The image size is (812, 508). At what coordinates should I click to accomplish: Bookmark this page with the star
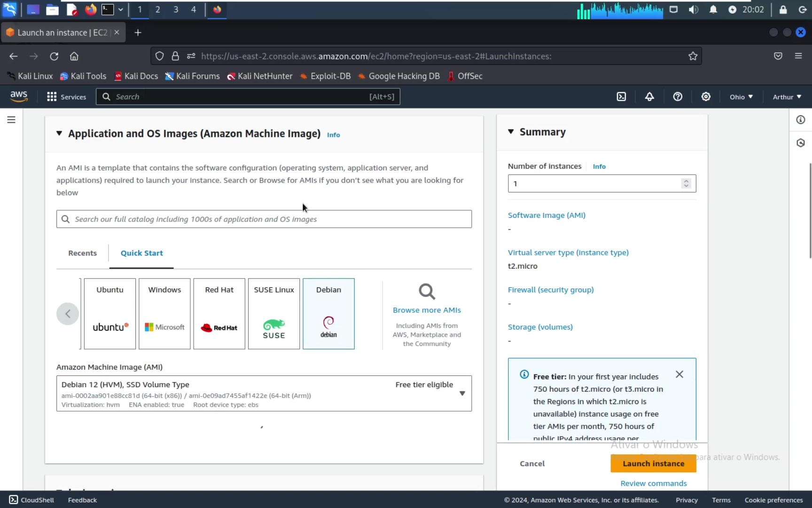tap(693, 56)
